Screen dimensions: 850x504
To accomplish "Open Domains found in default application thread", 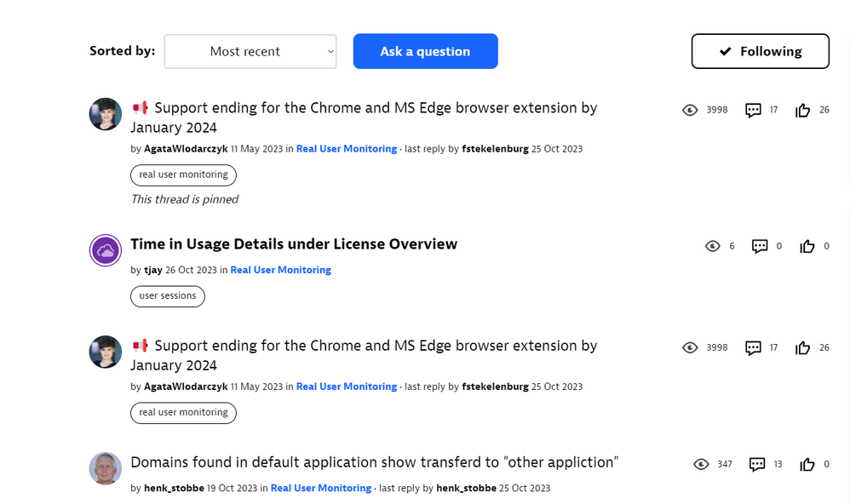I will (x=374, y=462).
